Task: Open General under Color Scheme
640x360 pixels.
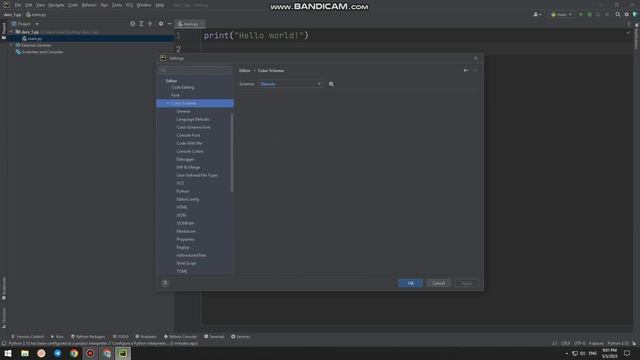Action: 183,111
